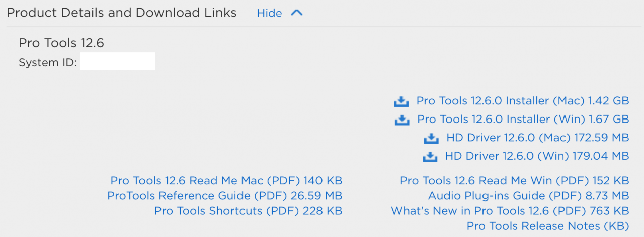Open Pro Tools 12.6 Read Me Mac PDF

point(226,181)
